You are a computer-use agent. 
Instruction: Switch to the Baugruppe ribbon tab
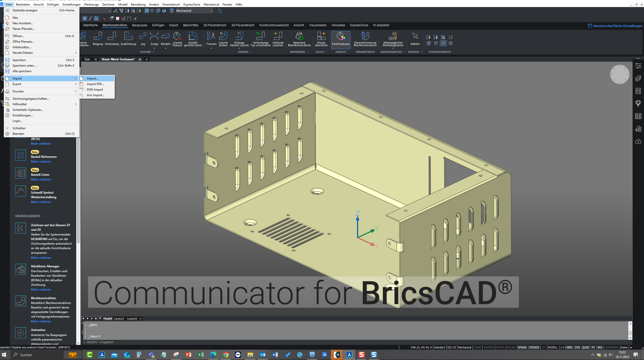[140, 25]
